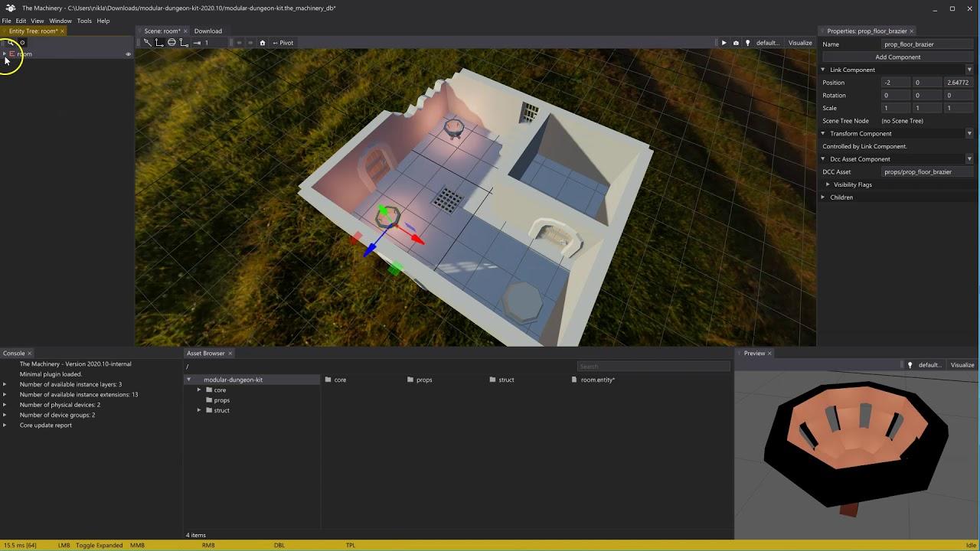Screen dimensions: 980x551
Task: Open Preview default render dropdown
Action: coord(930,365)
